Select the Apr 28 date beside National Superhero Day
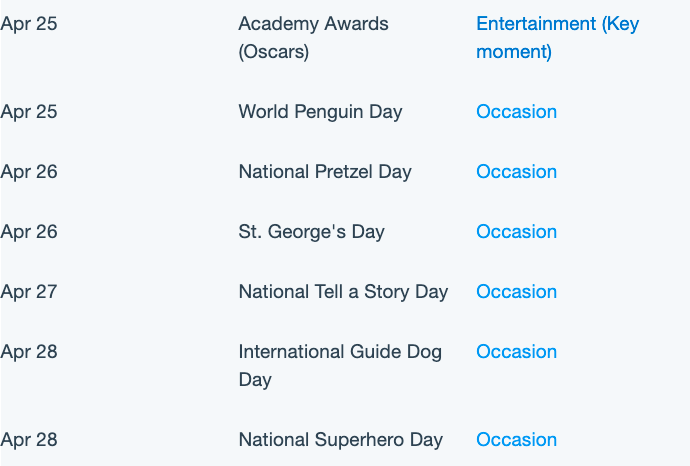The image size is (690, 466). (29, 440)
